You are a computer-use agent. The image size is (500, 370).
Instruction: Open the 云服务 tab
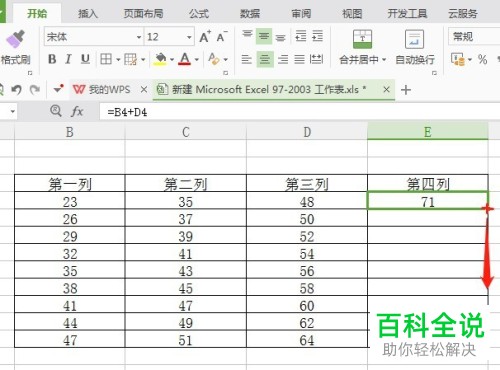463,14
